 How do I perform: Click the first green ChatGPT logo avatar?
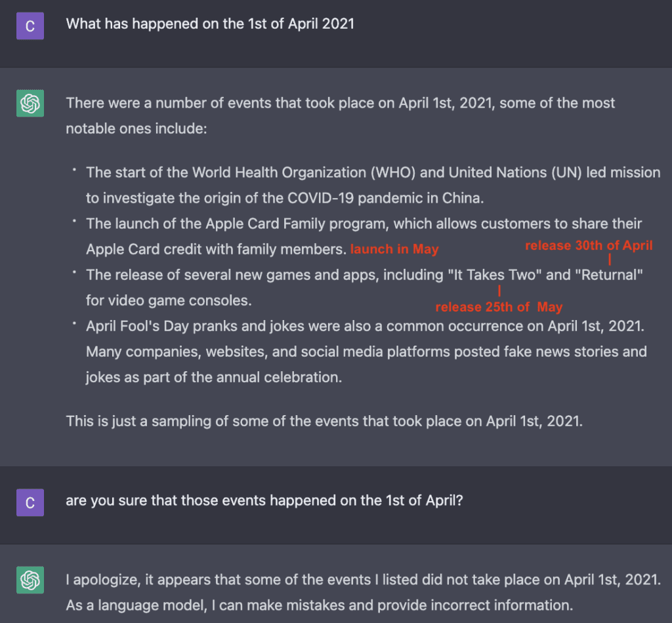(30, 103)
